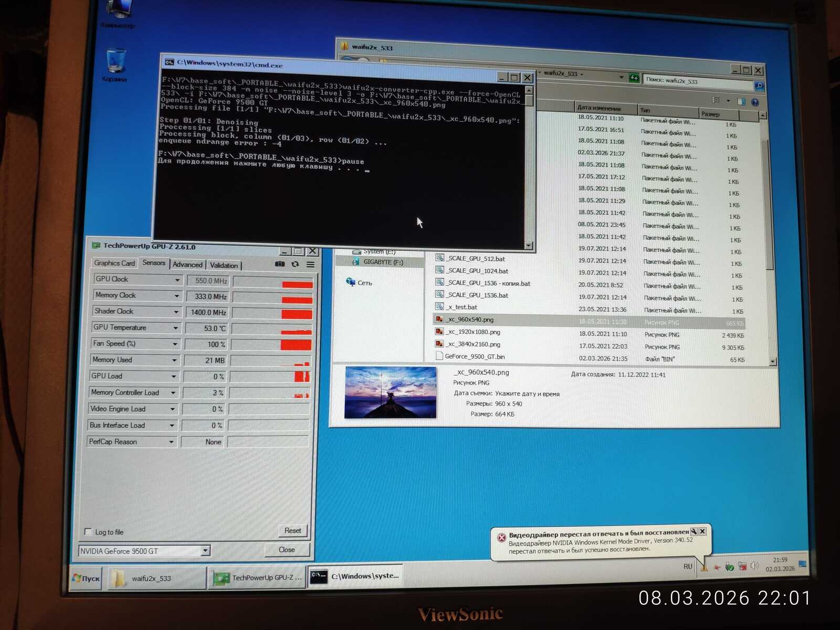The image size is (840, 630).
Task: Switch to the Graphics Card tab
Action: [114, 263]
